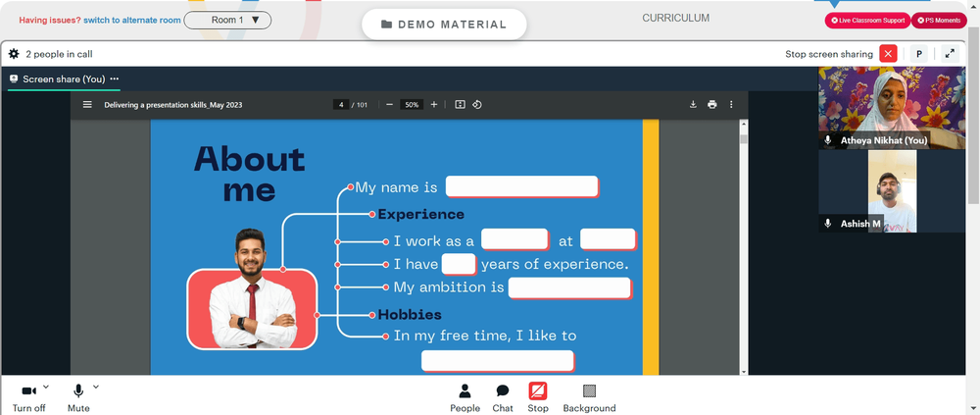Stop sharing via bottom Stop button

click(537, 398)
